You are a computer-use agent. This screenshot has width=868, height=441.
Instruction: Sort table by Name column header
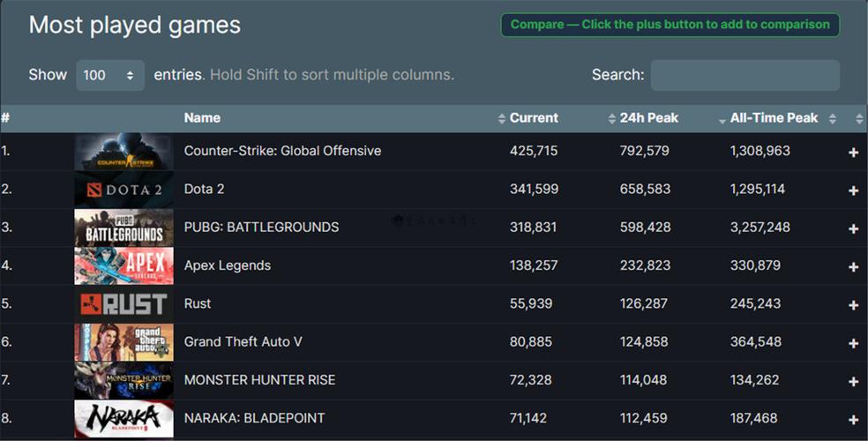click(202, 118)
